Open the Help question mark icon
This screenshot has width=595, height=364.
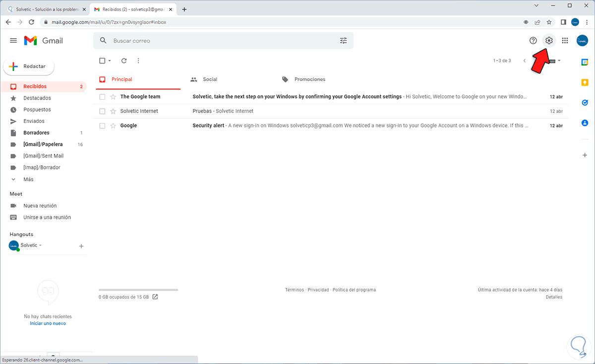coord(533,41)
